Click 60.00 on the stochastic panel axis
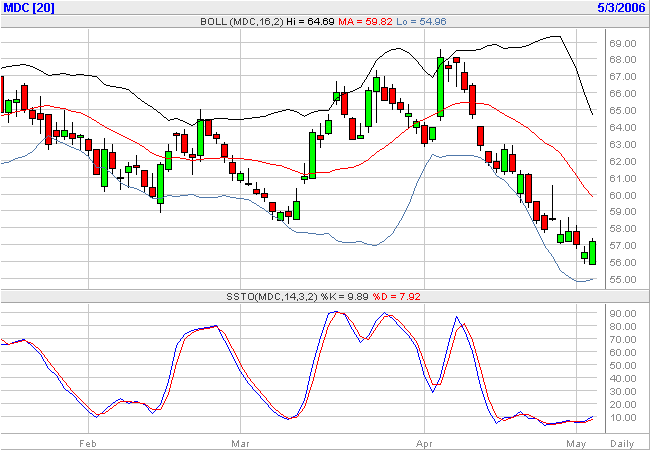The height and width of the screenshot is (450, 650). tap(623, 353)
